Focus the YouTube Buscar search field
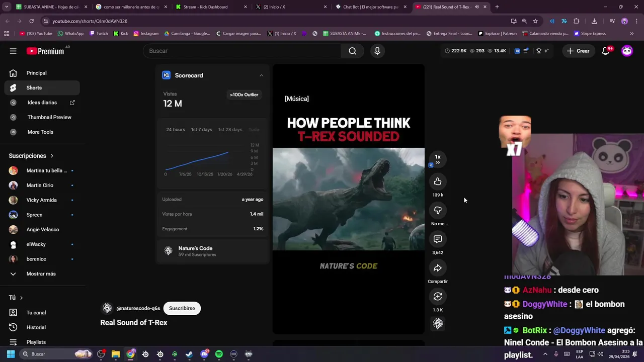644x362 pixels. 242,51
